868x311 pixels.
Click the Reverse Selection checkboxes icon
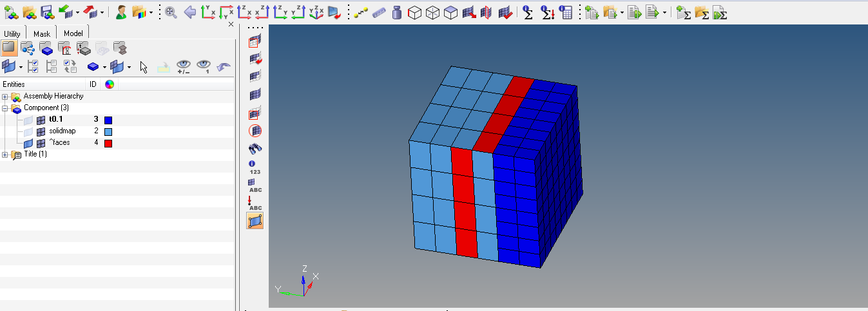(x=70, y=66)
